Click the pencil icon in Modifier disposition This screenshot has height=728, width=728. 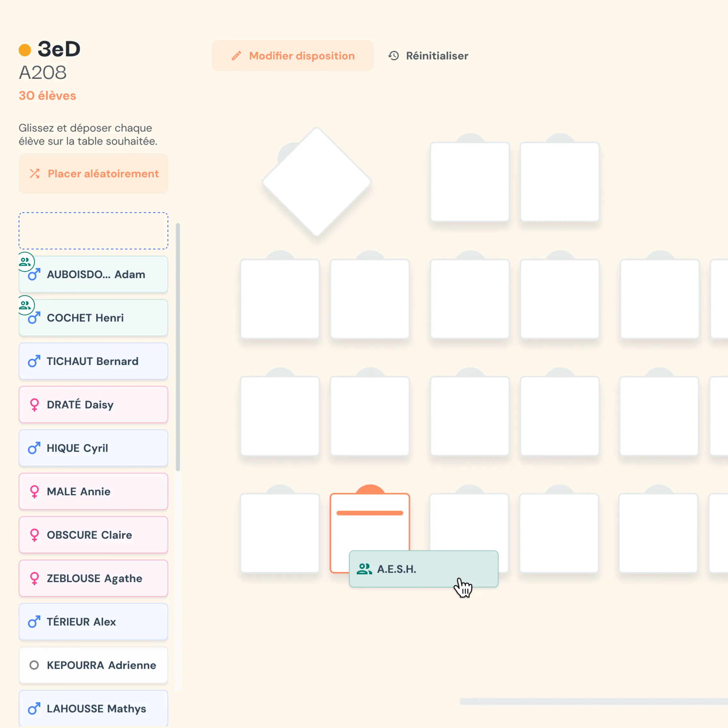pos(236,56)
